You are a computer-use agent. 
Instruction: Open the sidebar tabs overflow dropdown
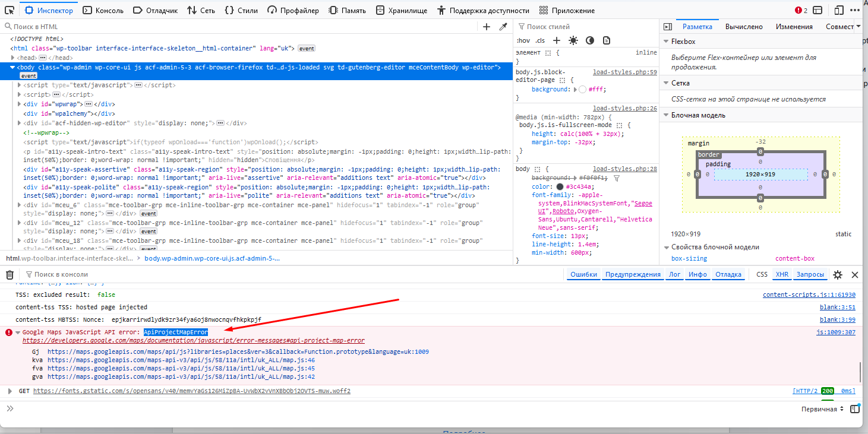point(858,27)
